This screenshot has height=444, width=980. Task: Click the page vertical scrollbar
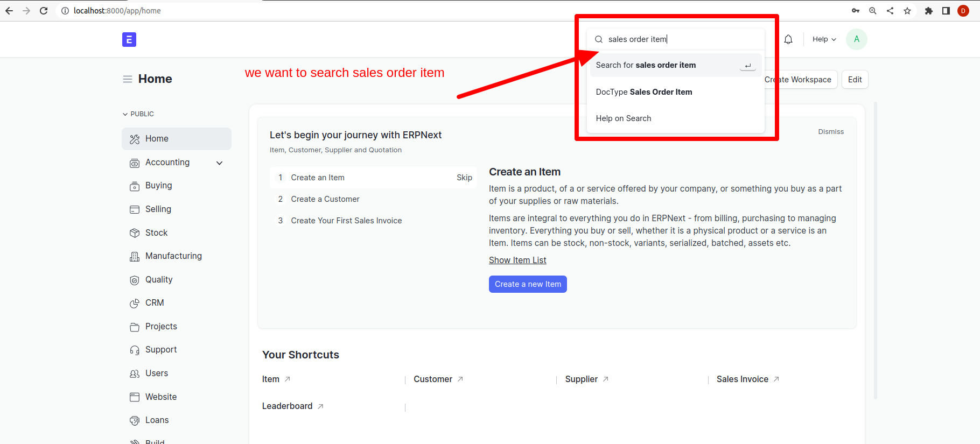pyautogui.click(x=876, y=250)
